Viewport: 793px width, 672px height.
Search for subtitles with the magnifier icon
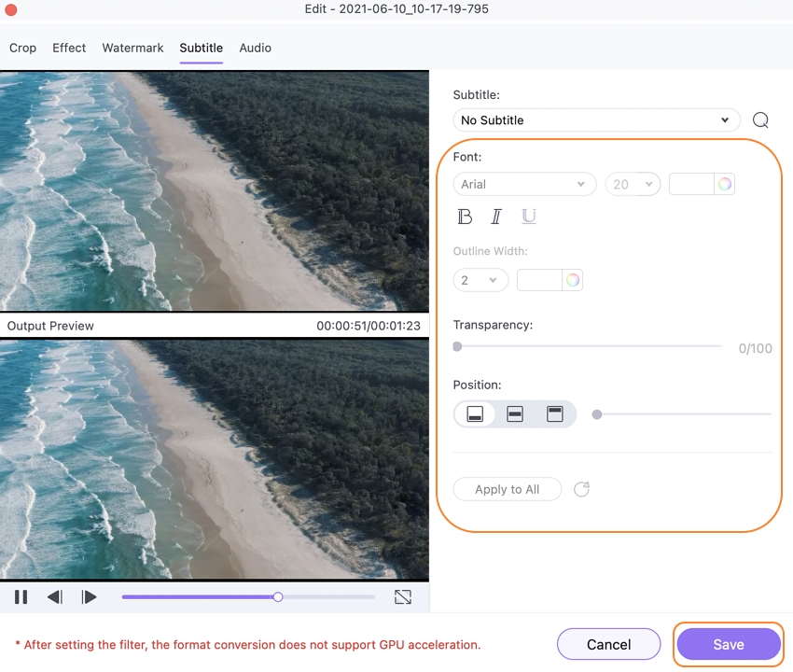coord(760,120)
